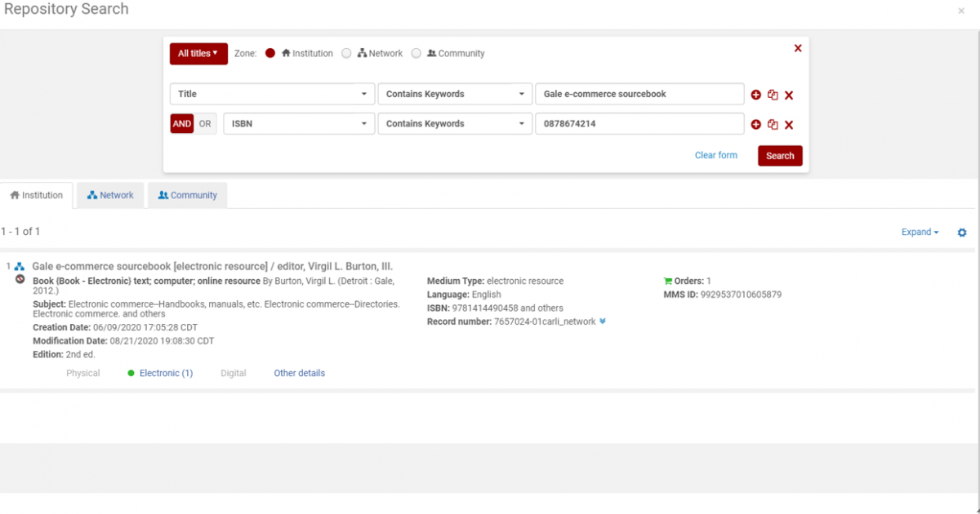Open the Title field dropdown
The image size is (980, 514).
pos(272,94)
